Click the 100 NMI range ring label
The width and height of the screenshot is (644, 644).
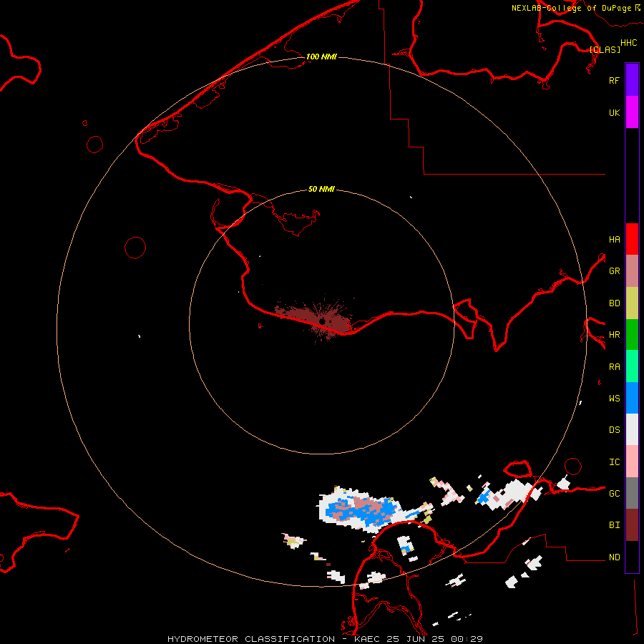coord(321,57)
